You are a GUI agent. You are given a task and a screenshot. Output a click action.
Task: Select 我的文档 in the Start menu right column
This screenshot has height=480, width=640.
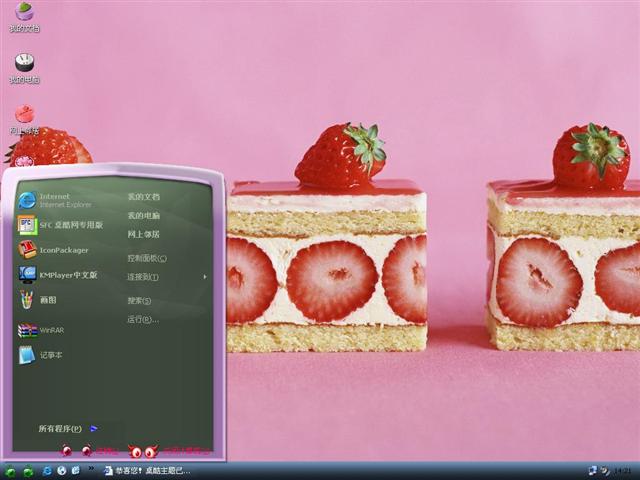click(144, 197)
